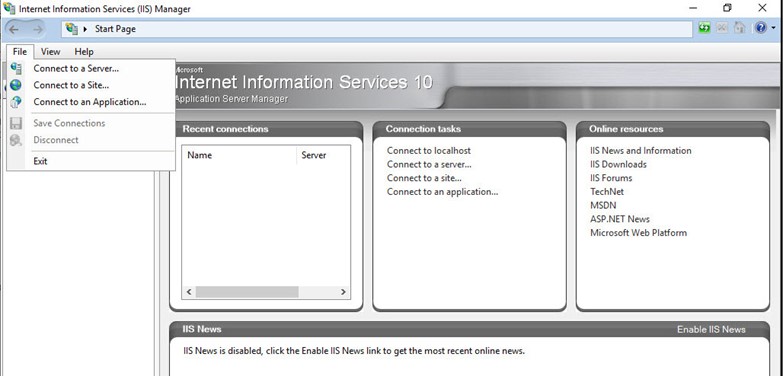This screenshot has width=783, height=376.
Task: Click the forward navigation arrow
Action: tap(37, 29)
